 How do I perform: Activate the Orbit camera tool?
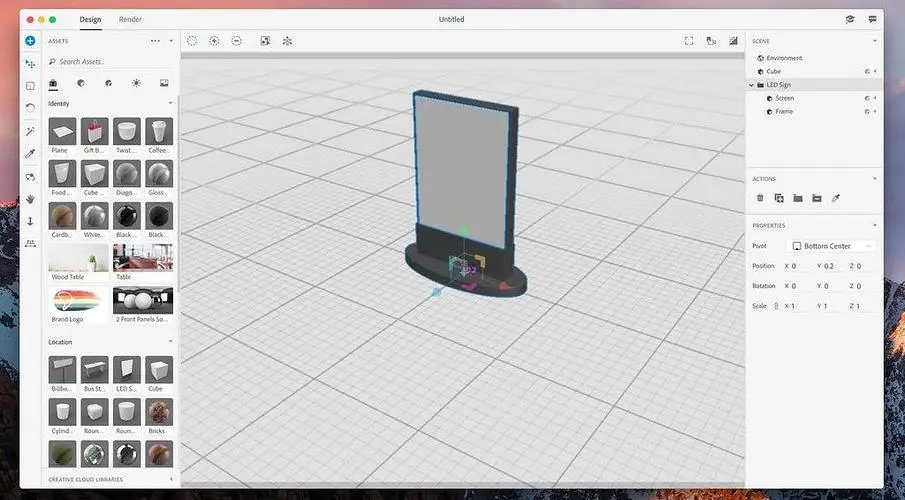click(x=30, y=177)
